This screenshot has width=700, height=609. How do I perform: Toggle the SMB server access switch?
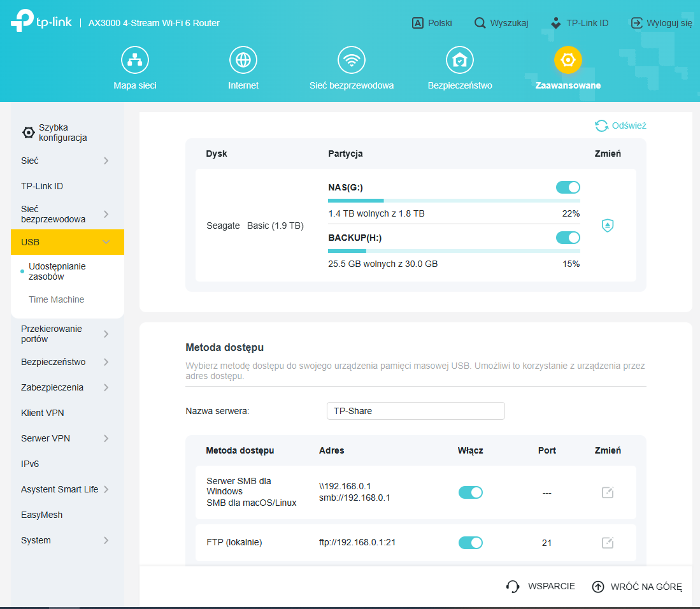pos(470,492)
